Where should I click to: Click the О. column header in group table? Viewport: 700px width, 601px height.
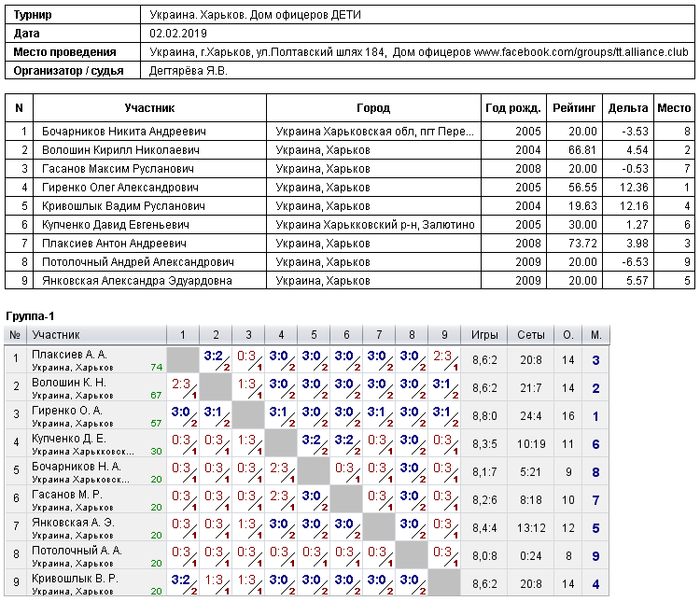click(567, 335)
